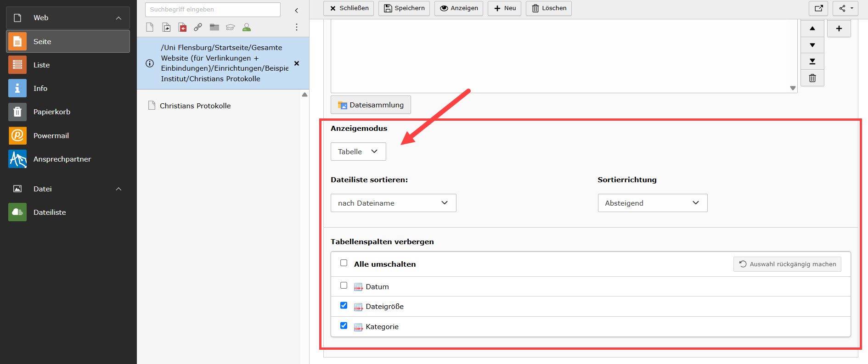The height and width of the screenshot is (364, 868).
Task: Click the Dateisammlung button
Action: pos(371,105)
